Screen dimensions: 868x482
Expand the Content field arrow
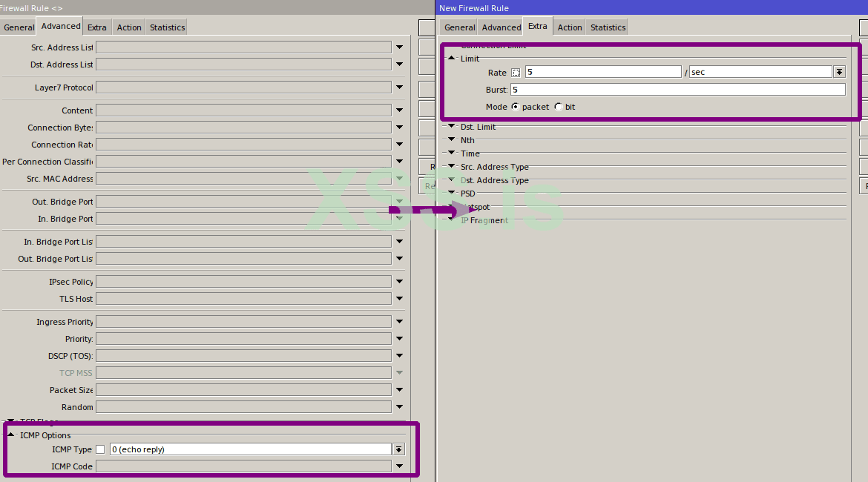coord(399,110)
